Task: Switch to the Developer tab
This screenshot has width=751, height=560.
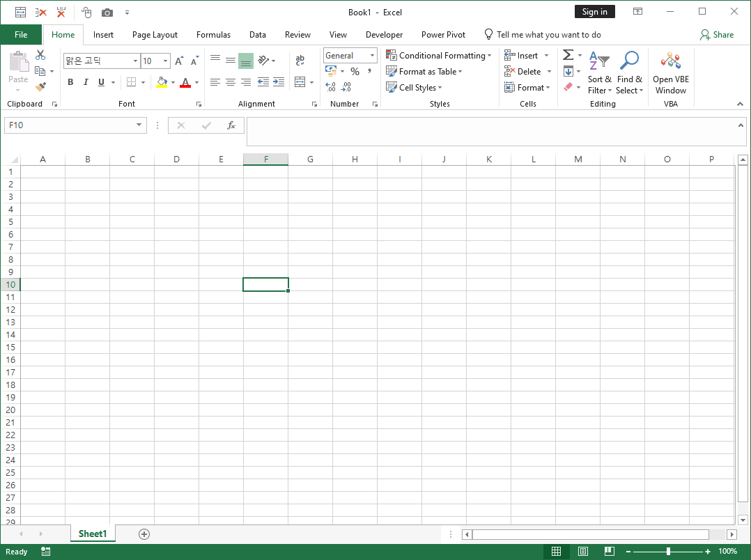Action: click(384, 35)
